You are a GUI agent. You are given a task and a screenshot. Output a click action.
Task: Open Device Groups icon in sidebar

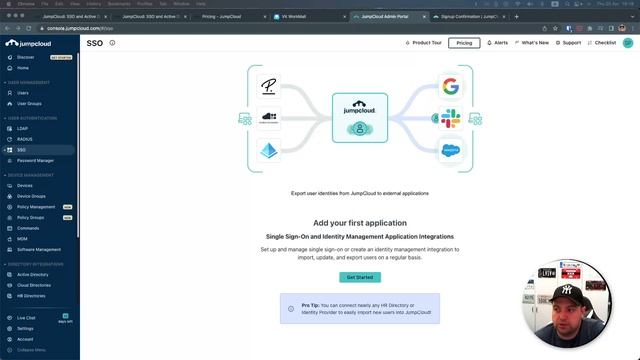coord(10,196)
